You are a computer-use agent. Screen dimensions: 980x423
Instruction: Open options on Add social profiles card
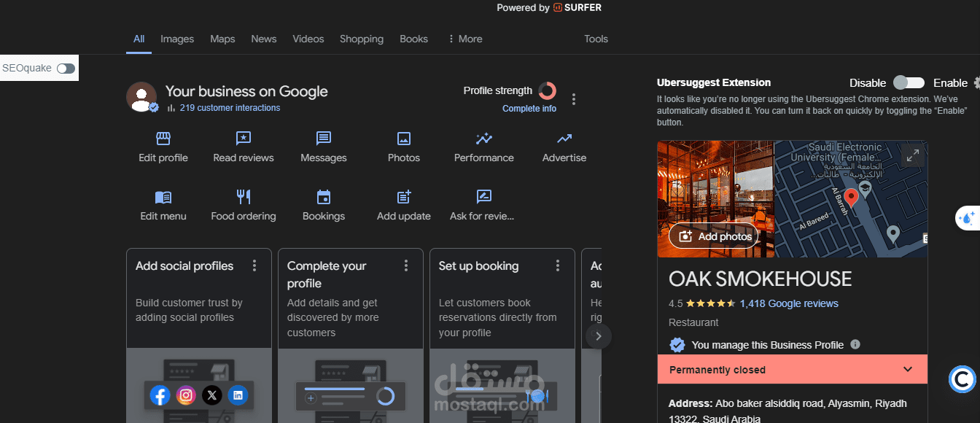coord(254,265)
